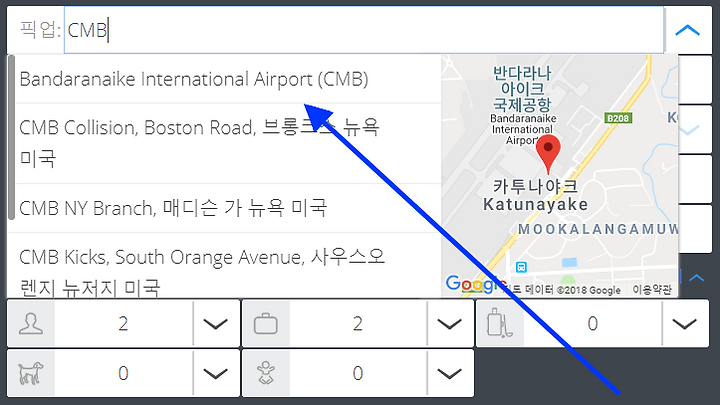
Task: Click the passenger count value 2
Action: click(x=123, y=324)
